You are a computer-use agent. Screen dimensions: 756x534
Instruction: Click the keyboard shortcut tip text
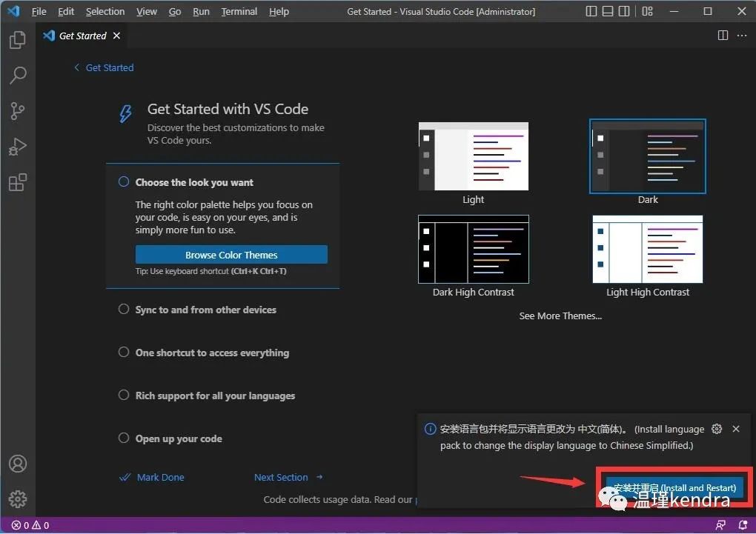211,271
